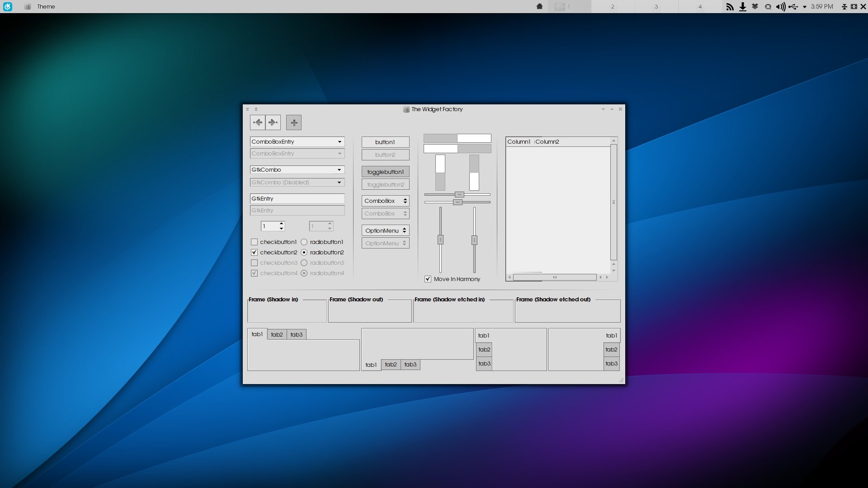
Task: Click the disabled OptionMenu dropdown
Action: pos(386,243)
